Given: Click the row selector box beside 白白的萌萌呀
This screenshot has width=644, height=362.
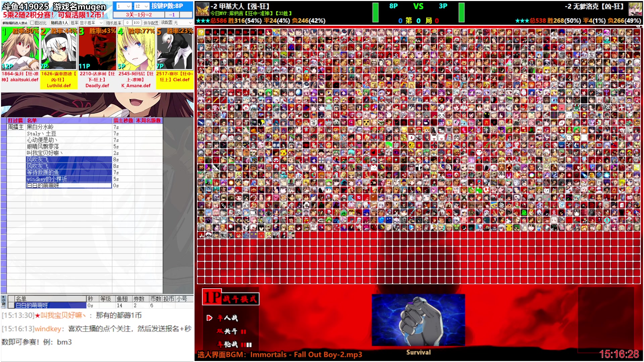Looking at the screenshot, I should pyautogui.click(x=11, y=305).
